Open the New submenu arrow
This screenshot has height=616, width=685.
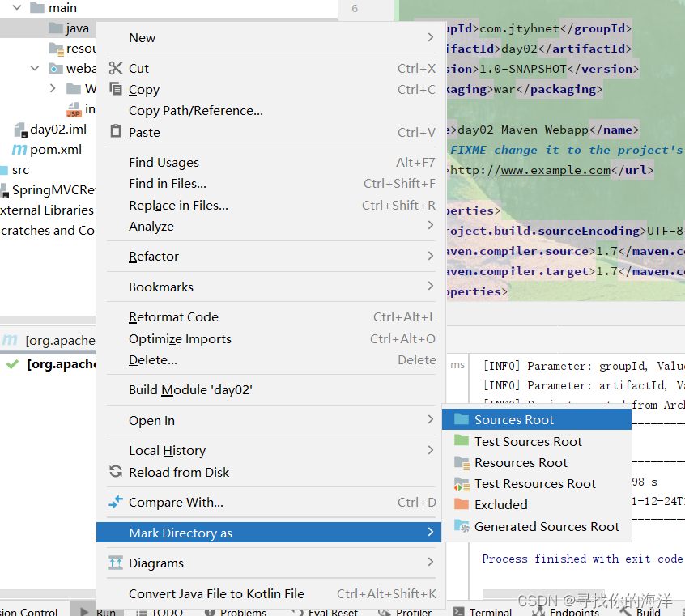pyautogui.click(x=430, y=37)
